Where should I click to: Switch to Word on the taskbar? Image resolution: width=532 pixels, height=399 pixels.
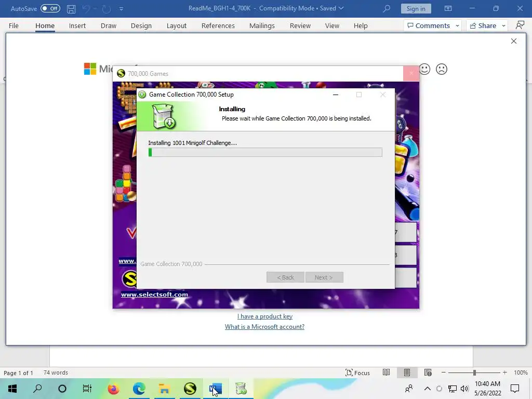coord(216,389)
